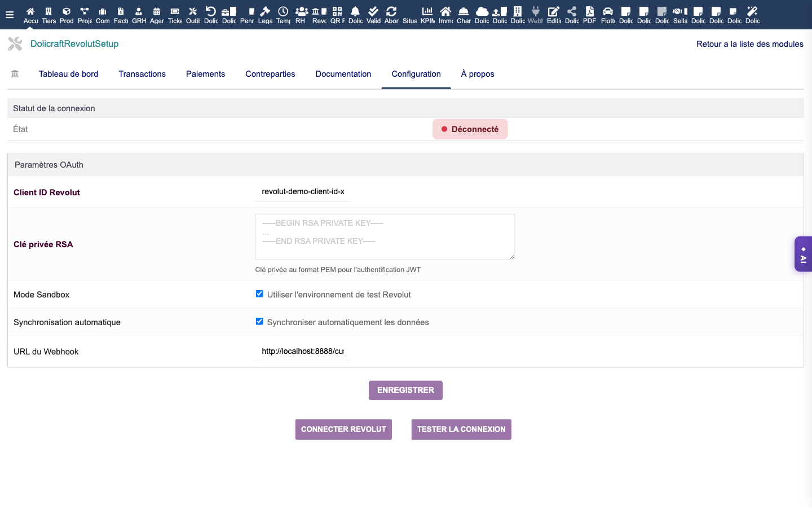Focus the Client ID Revolut input field
Image resolution: width=812 pixels, height=508 pixels.
303,192
